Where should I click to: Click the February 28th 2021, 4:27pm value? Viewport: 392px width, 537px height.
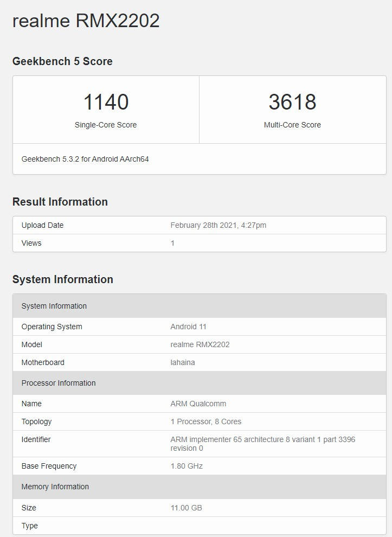coord(218,225)
